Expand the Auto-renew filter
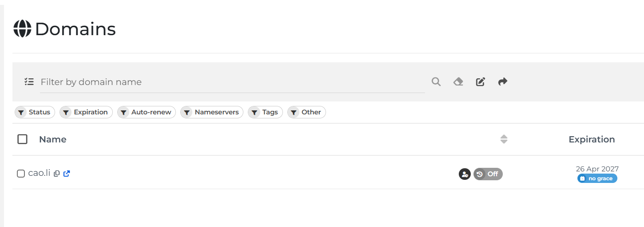 [147, 112]
